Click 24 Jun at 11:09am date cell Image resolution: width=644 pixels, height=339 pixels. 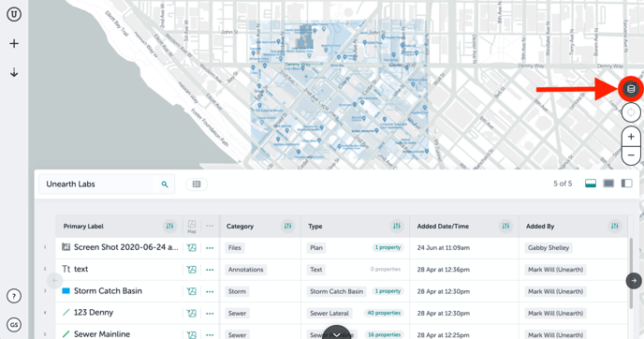click(x=443, y=248)
